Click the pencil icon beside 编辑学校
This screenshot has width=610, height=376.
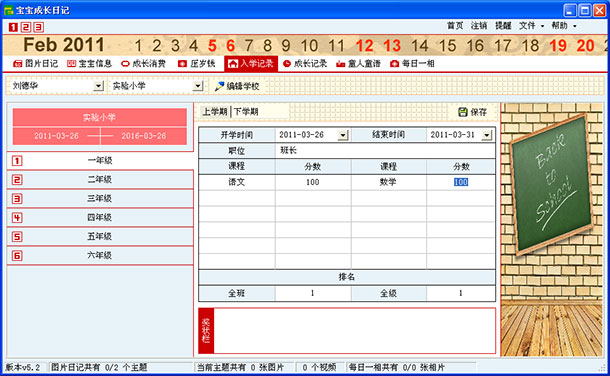[x=219, y=86]
